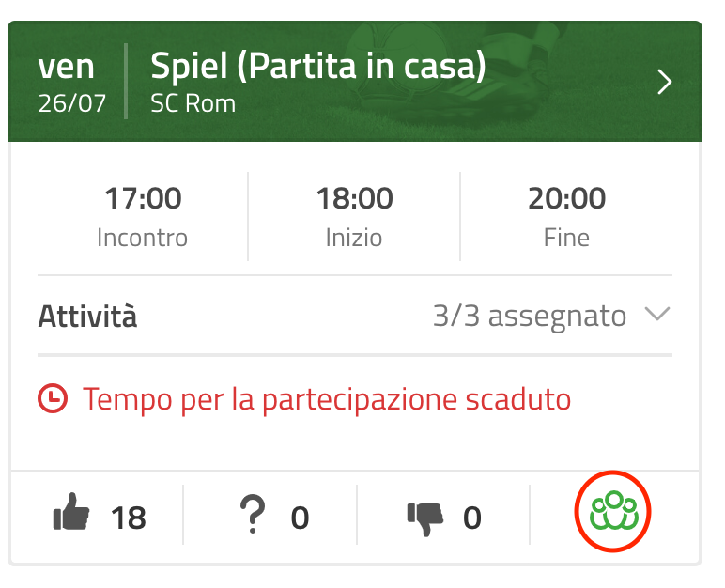Open the "Spiel (Partita in casa)" title
Viewport: 725px width, 588px height.
coord(318,66)
